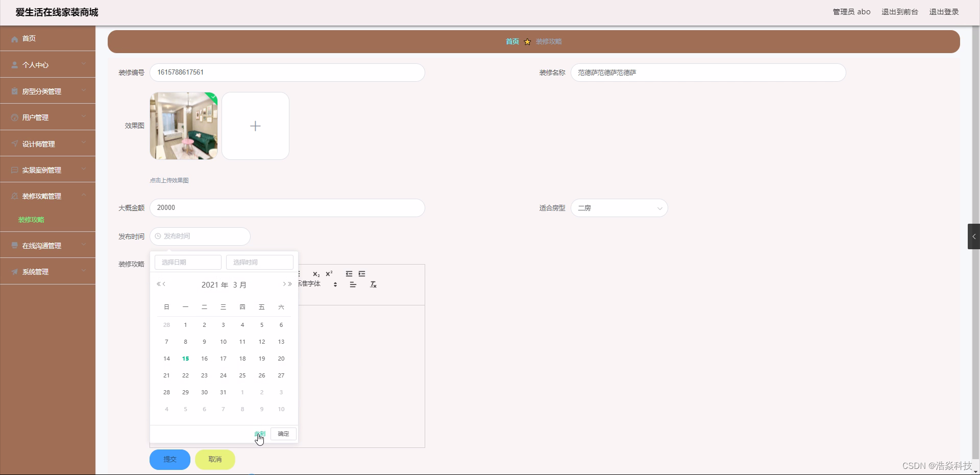Image resolution: width=980 pixels, height=475 pixels.
Task: Go to the next year in the calendar
Action: click(290, 284)
